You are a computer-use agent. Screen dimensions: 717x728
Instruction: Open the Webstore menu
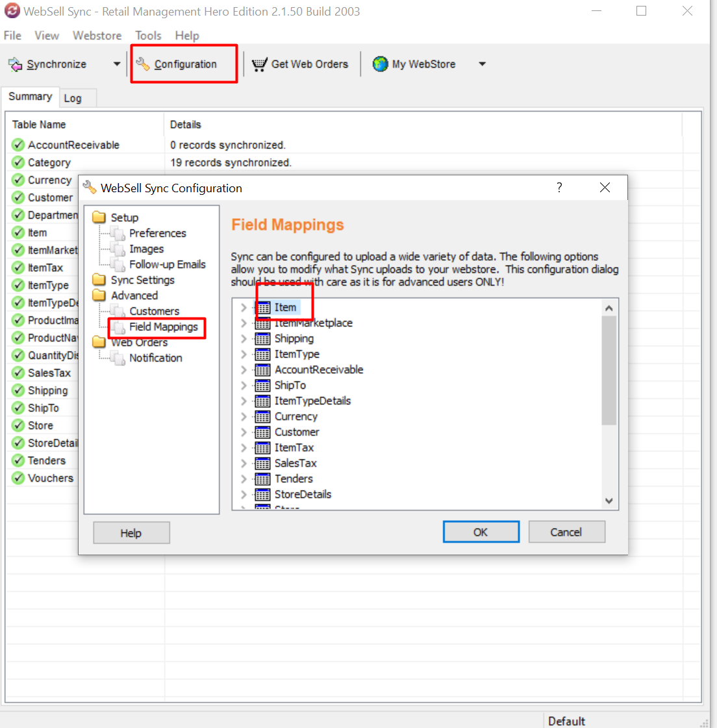(x=97, y=36)
